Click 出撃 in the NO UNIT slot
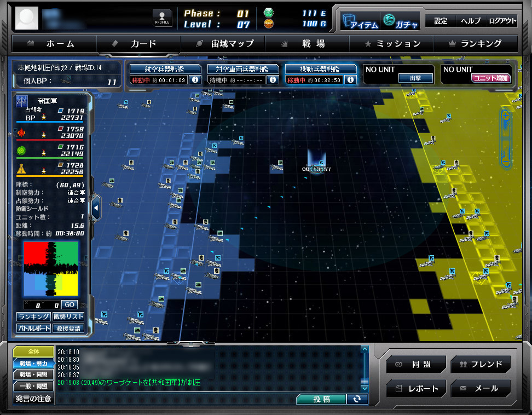This screenshot has width=532, height=415. (x=415, y=78)
